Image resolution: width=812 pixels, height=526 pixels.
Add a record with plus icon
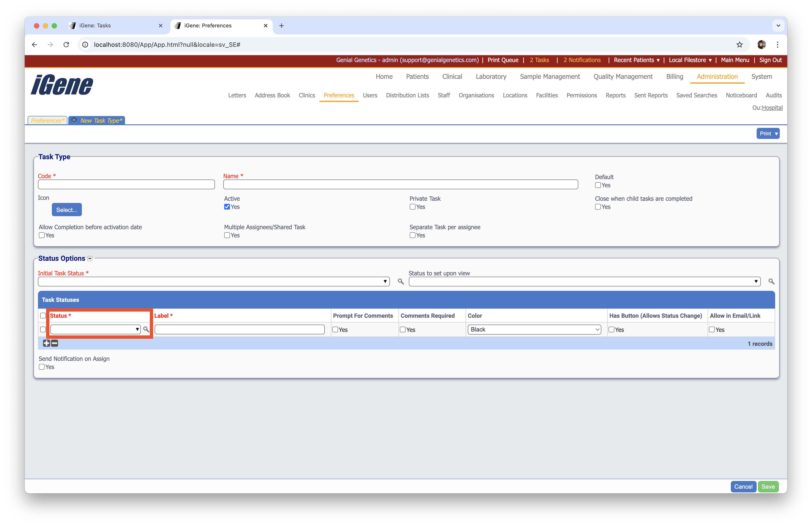pyautogui.click(x=46, y=343)
